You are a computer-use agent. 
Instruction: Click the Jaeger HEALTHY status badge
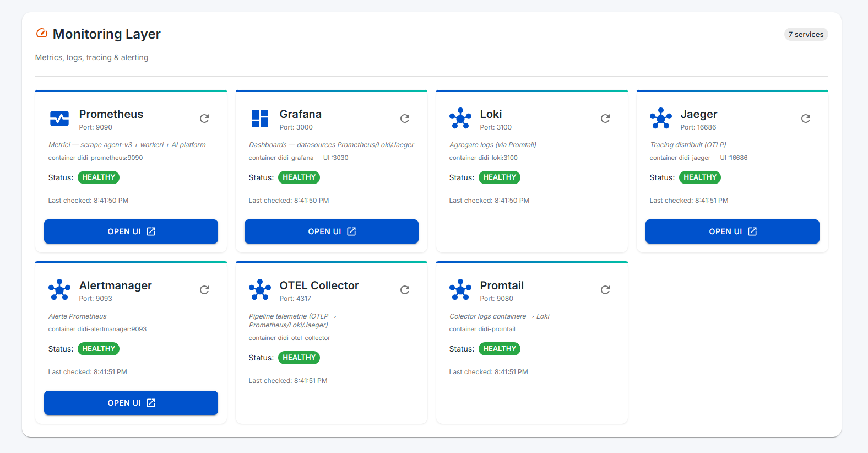[700, 177]
